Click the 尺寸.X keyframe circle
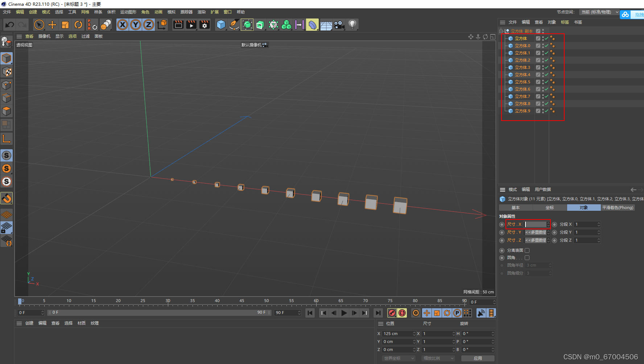This screenshot has width=644, height=364. click(502, 225)
